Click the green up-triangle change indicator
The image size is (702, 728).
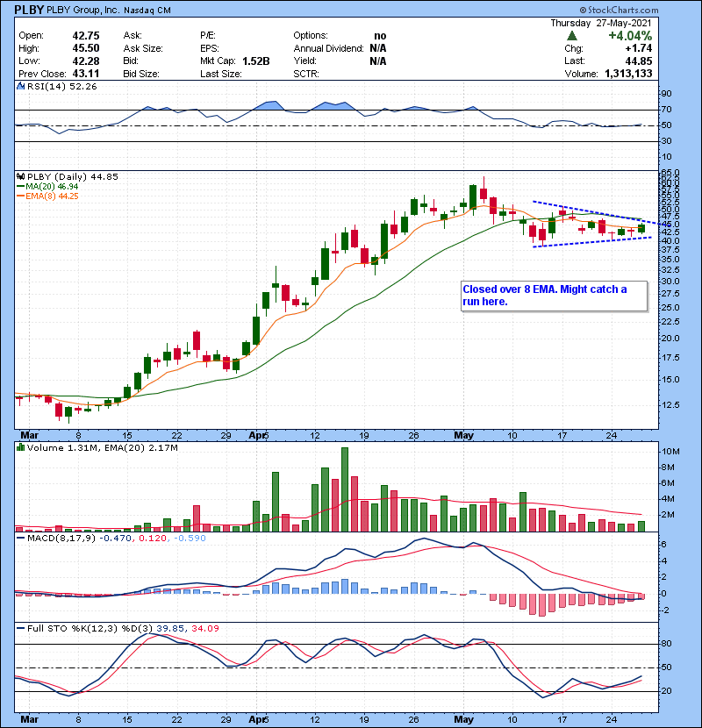(572, 36)
